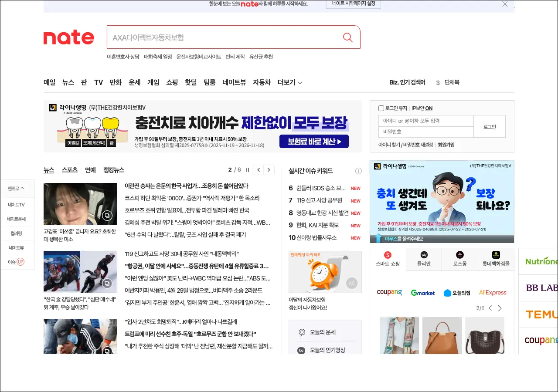Enable the 로그인 유지 checkbox
The width and height of the screenshot is (558, 392).
(x=381, y=108)
